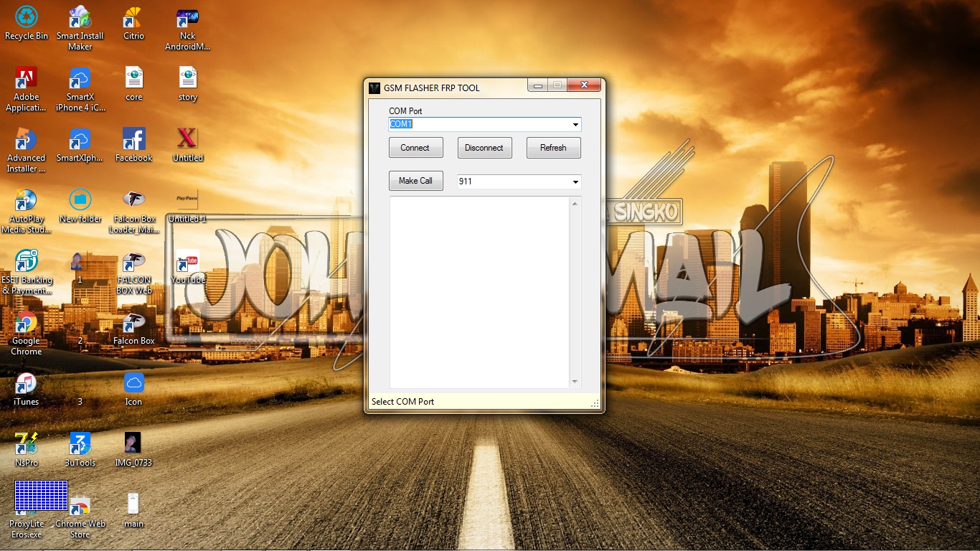Select the ProxyLite Eros.exe icon
980x551 pixels.
point(27,511)
